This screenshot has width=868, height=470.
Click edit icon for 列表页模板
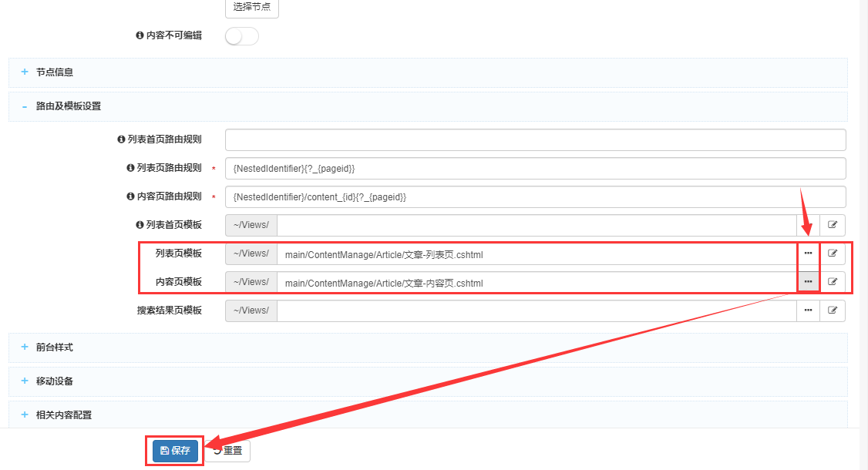[x=833, y=253]
